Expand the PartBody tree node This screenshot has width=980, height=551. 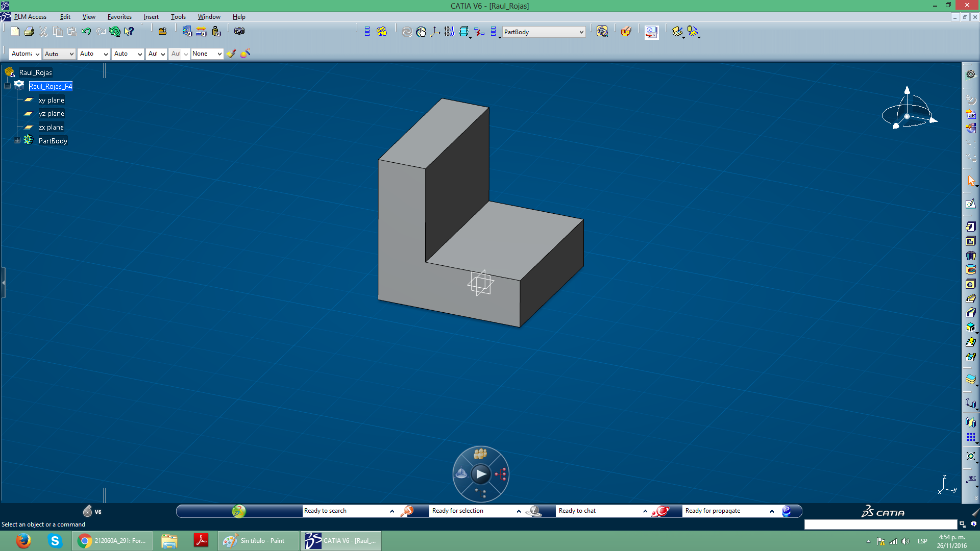click(x=17, y=140)
